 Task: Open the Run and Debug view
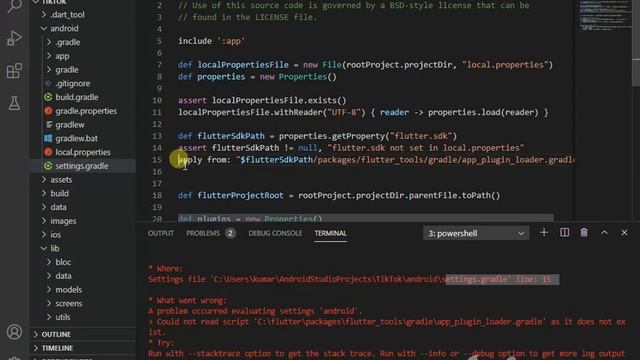[14, 38]
